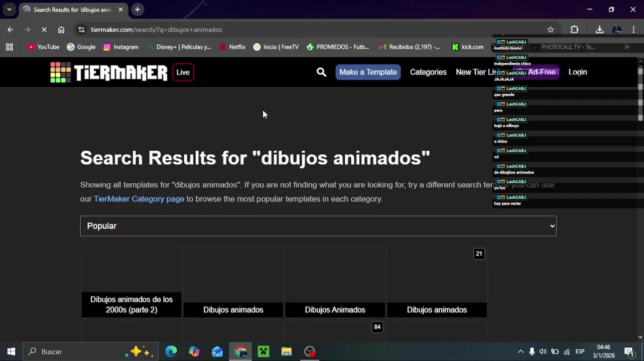Open File Explorer from the taskbar

click(287, 351)
